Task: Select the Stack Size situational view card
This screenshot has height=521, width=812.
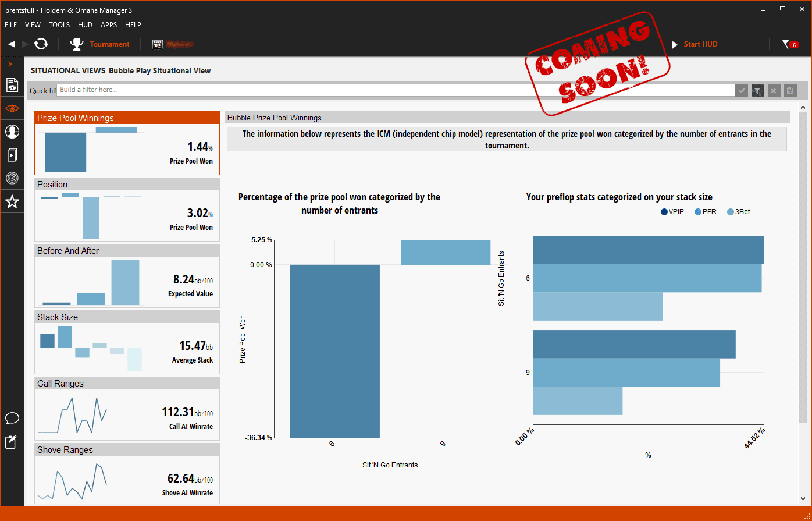Action: point(127,342)
